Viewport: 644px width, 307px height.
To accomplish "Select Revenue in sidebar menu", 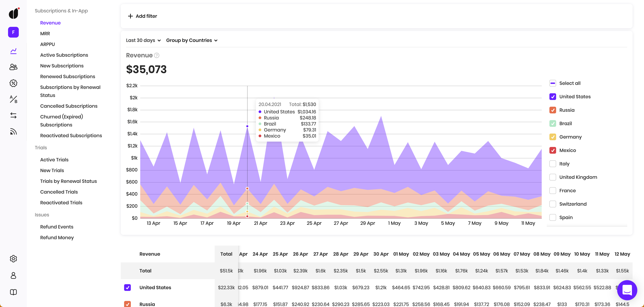I will [50, 23].
